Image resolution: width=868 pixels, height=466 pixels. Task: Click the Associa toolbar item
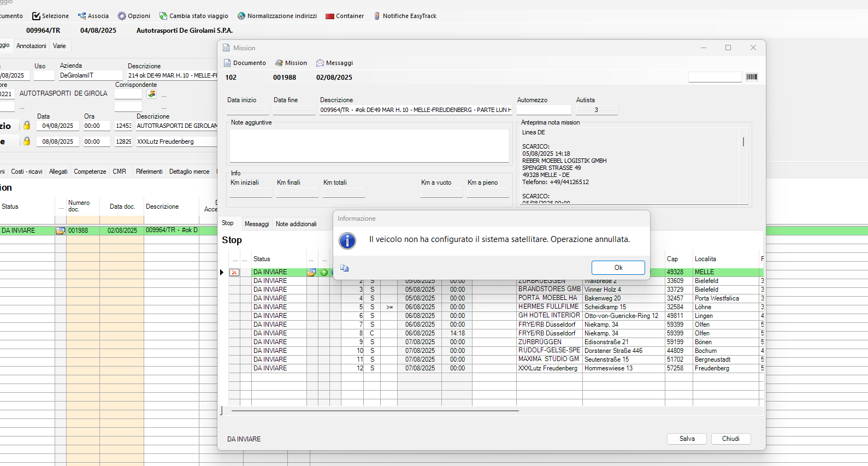93,16
